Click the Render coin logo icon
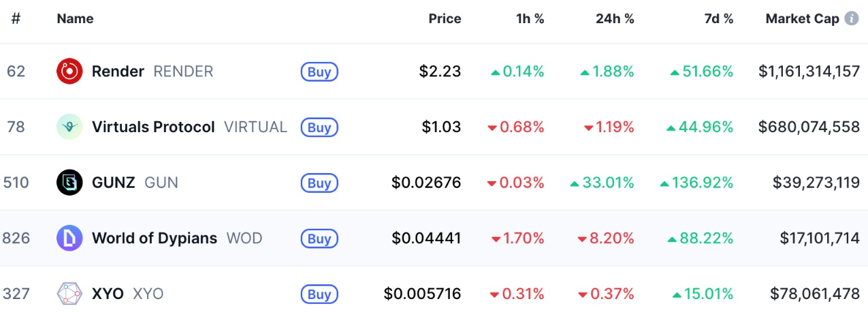Viewport: 868px width, 312px height. coord(69,72)
